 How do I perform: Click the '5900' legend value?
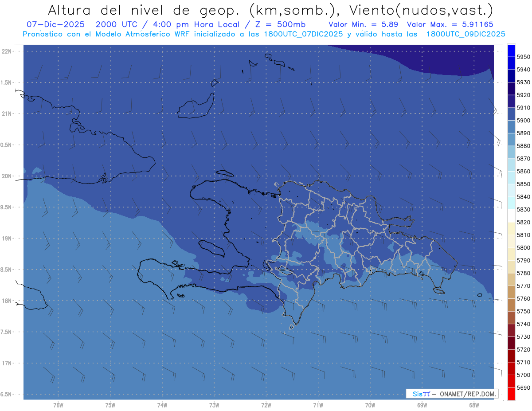click(523, 121)
